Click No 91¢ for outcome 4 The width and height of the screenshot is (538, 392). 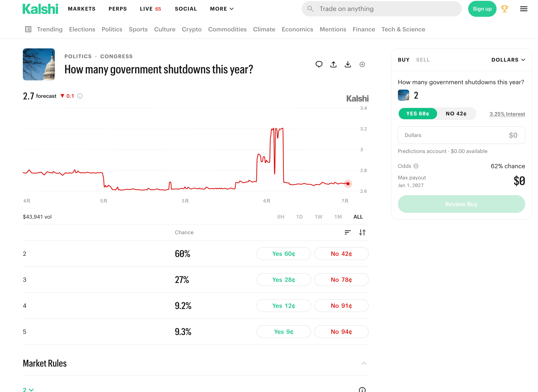point(341,306)
